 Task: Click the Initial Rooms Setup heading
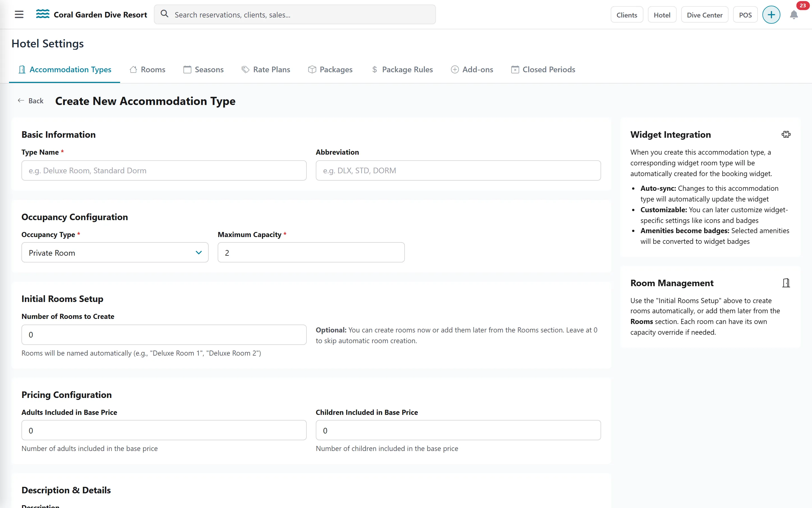tap(62, 299)
